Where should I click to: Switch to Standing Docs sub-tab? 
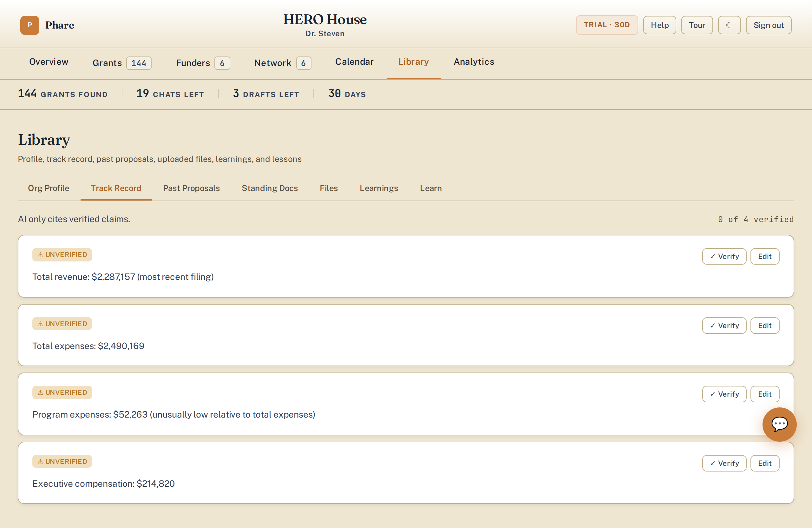coord(270,188)
